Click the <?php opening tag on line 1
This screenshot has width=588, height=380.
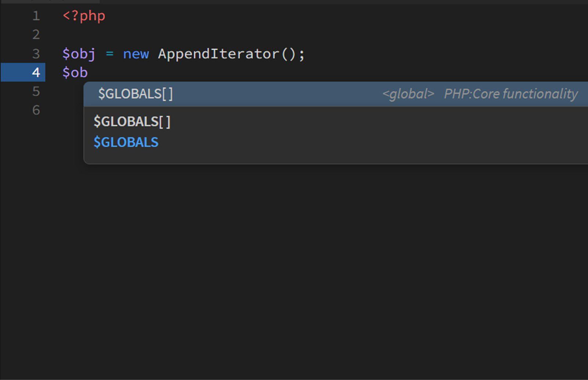[84, 16]
